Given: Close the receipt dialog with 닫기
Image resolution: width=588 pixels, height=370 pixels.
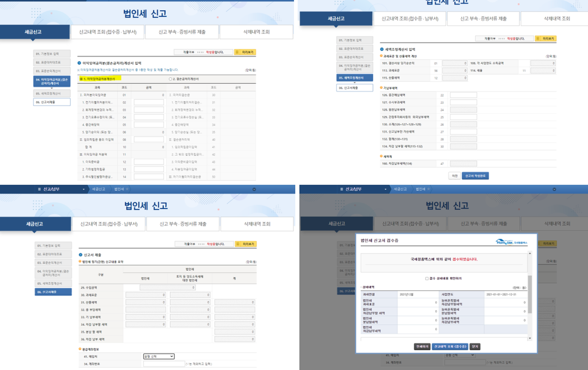Looking at the screenshot, I should pyautogui.click(x=475, y=347).
